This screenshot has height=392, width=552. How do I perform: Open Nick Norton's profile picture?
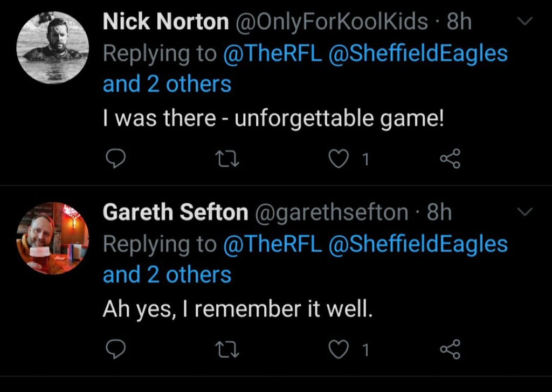[53, 47]
